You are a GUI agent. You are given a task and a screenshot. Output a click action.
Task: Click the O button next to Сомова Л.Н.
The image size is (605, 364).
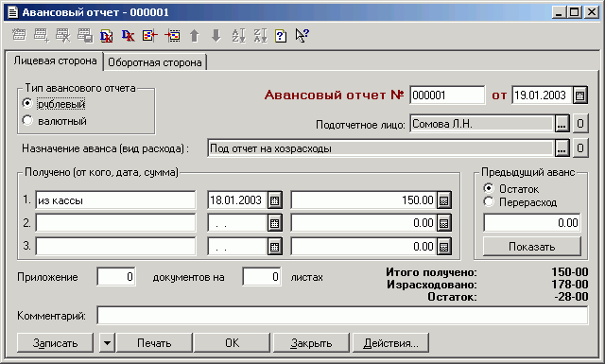[x=580, y=124]
